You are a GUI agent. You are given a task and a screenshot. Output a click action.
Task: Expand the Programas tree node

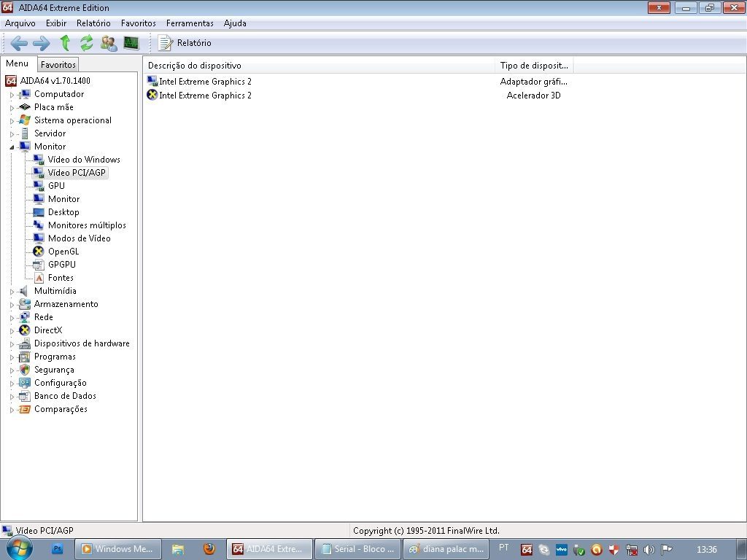pos(12,357)
